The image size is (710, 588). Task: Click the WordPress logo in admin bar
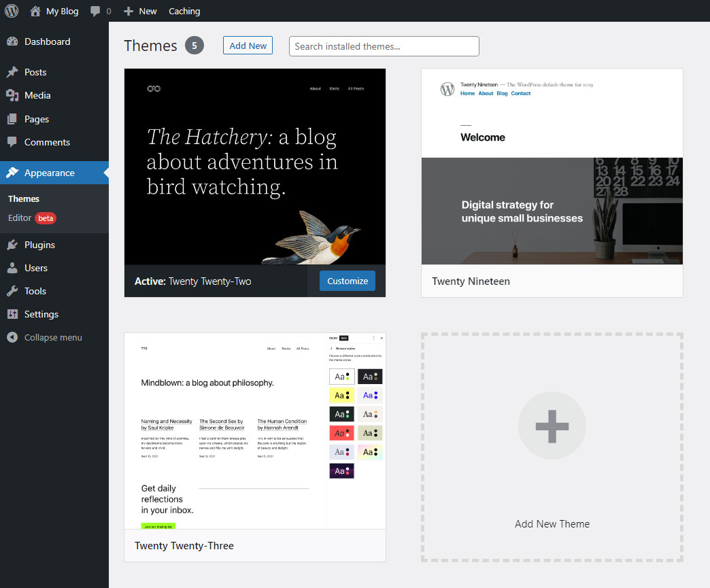click(12, 11)
